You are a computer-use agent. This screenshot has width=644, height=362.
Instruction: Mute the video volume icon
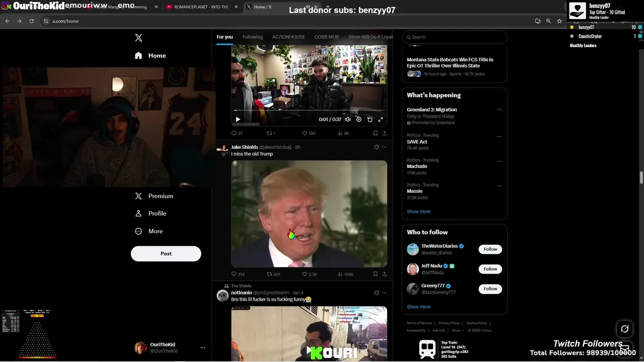pyautogui.click(x=348, y=120)
